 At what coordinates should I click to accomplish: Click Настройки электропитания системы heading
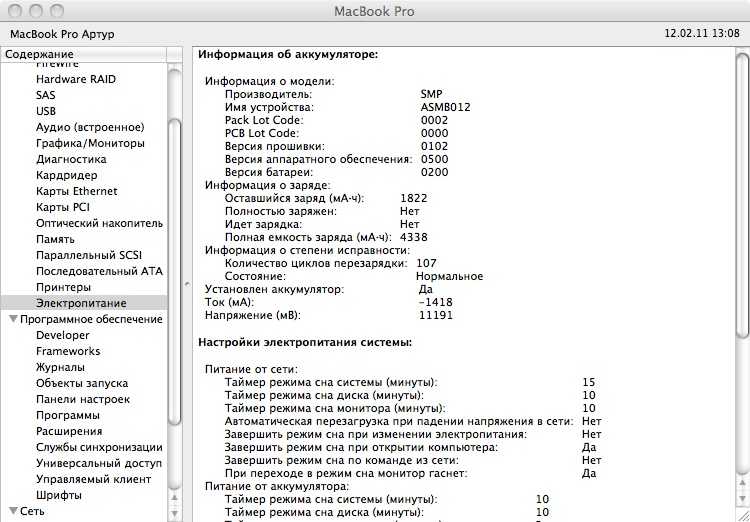click(305, 343)
